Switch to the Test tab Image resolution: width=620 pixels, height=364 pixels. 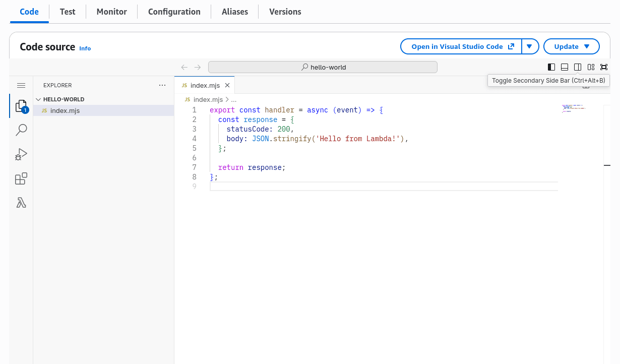pos(68,12)
